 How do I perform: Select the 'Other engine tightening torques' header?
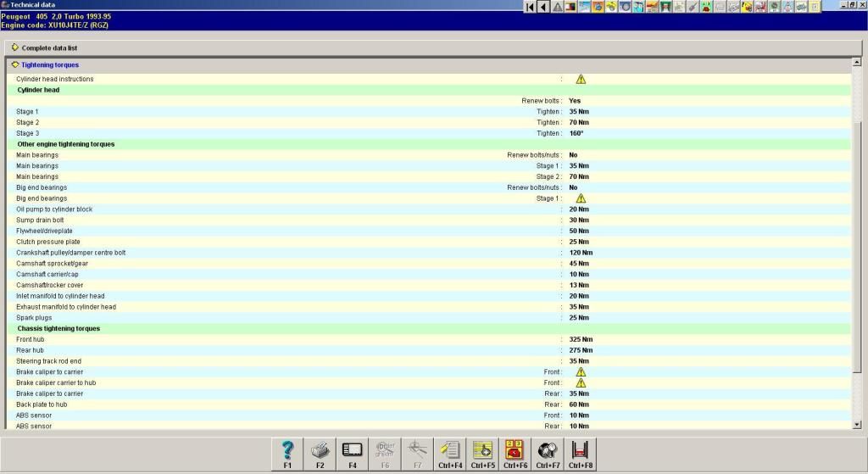point(429,144)
